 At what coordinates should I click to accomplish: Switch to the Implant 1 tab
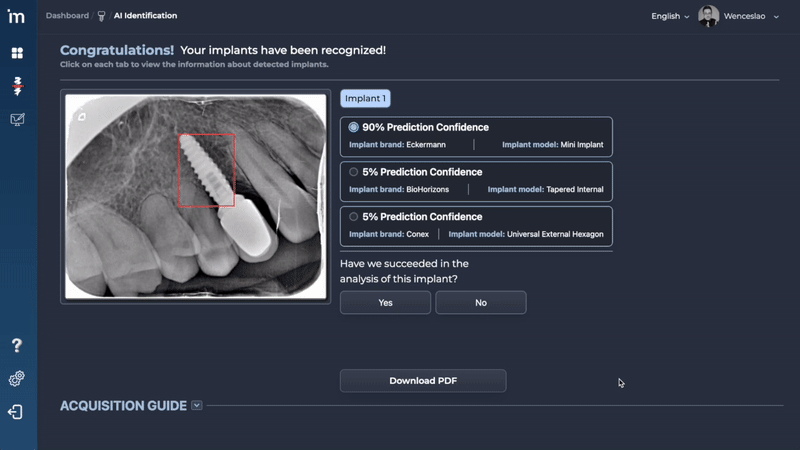click(x=365, y=98)
